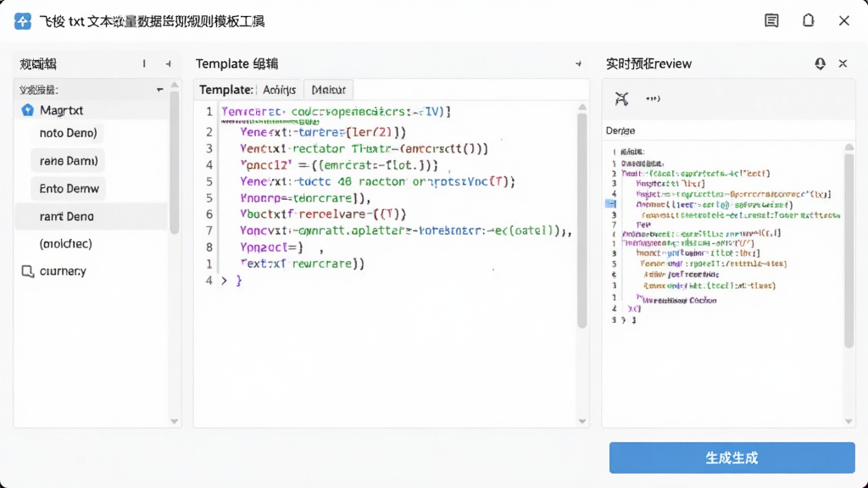The height and width of the screenshot is (488, 868).
Task: Click the preview panel scrollbar up arrow
Action: [849, 147]
